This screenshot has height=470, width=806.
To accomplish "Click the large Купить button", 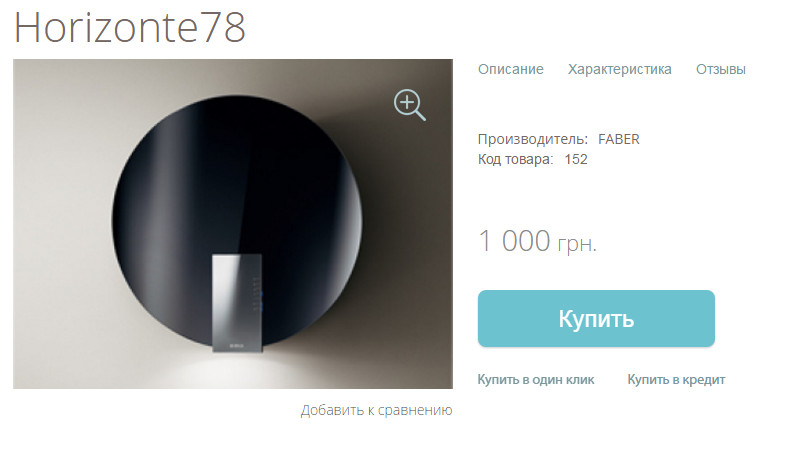I will (596, 318).
